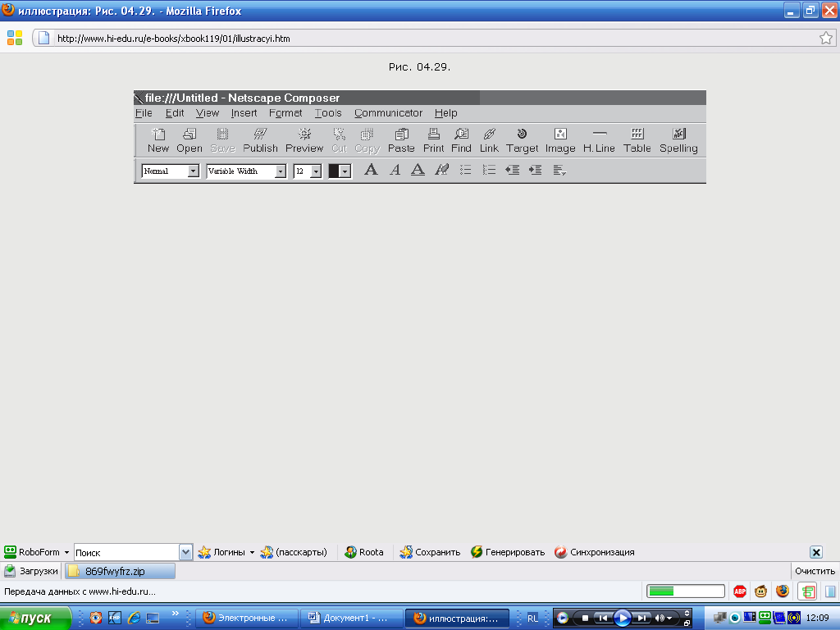This screenshot has height=630, width=840.
Task: Open the Tools menu in Composer
Action: (328, 113)
